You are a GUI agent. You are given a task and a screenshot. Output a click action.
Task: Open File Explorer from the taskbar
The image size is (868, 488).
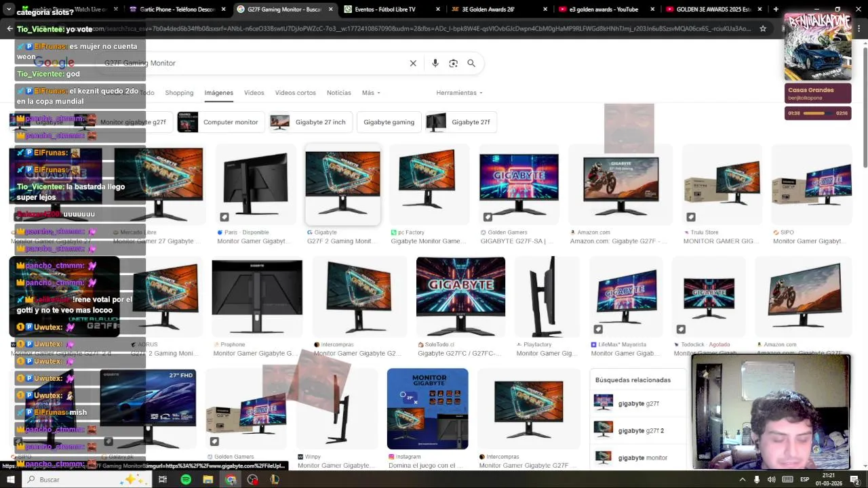coord(208,479)
